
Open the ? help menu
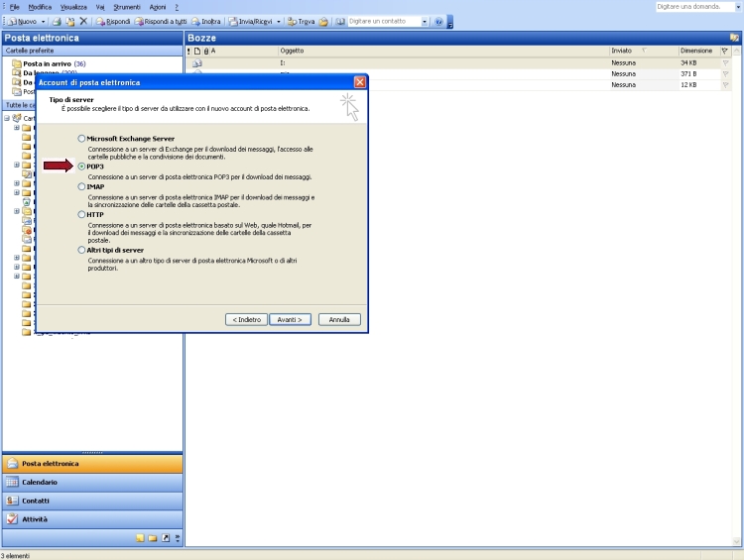click(x=177, y=7)
